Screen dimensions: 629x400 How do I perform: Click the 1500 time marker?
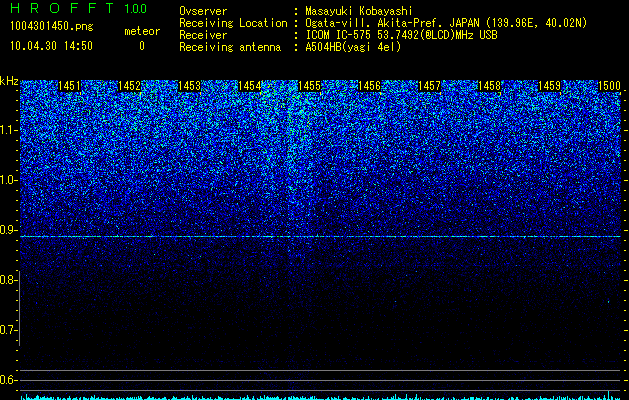(x=609, y=86)
